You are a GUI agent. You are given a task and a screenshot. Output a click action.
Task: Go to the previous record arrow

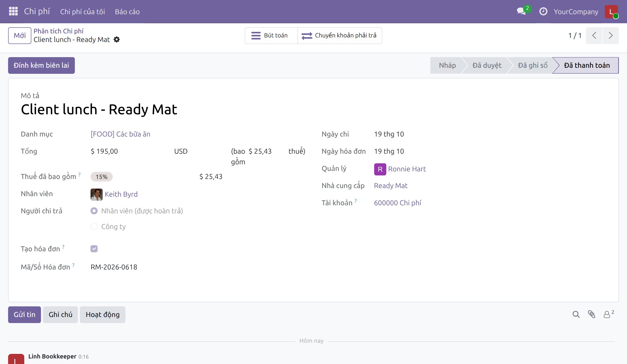tap(594, 35)
